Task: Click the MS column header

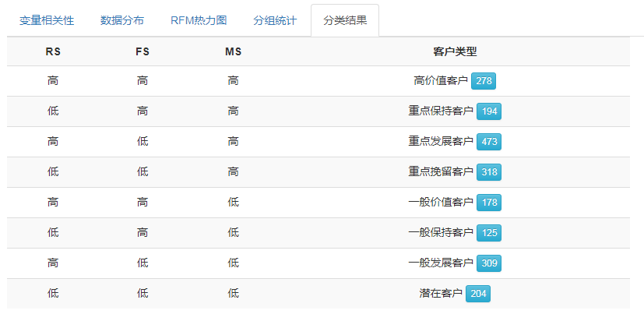Action: [x=233, y=51]
